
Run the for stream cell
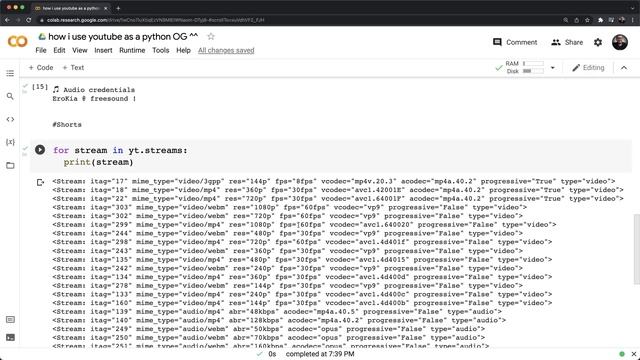[40, 150]
